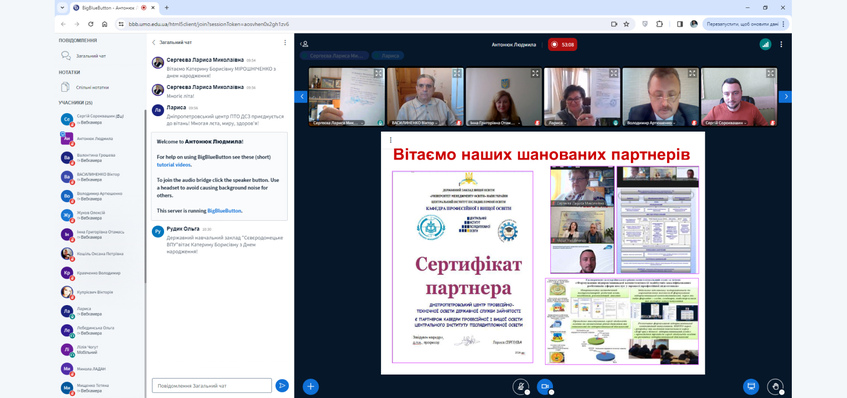Screen dimensions: 847x398
Task: Click the red recording indicator showing 53:08
Action: click(562, 44)
